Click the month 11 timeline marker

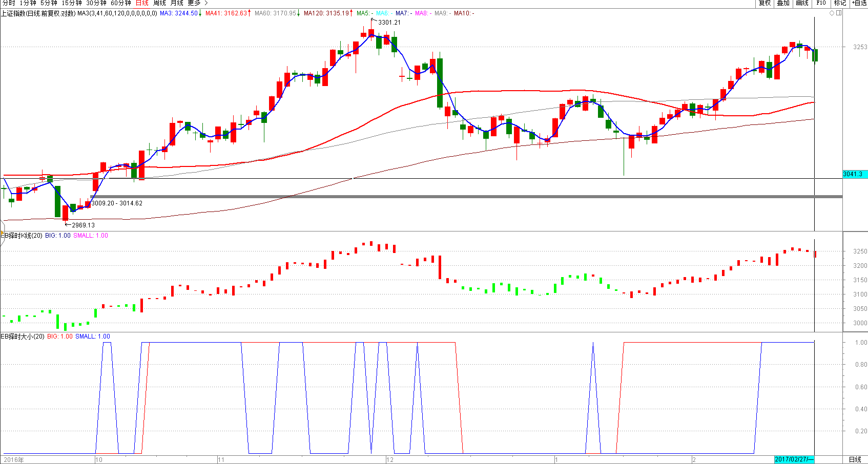pos(221,460)
